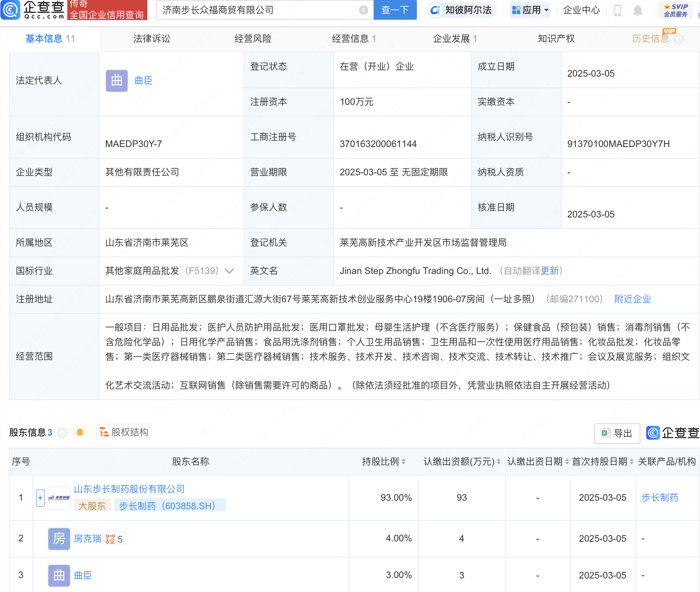Select the 基本信息 tab
The image size is (700, 592).
50,39
